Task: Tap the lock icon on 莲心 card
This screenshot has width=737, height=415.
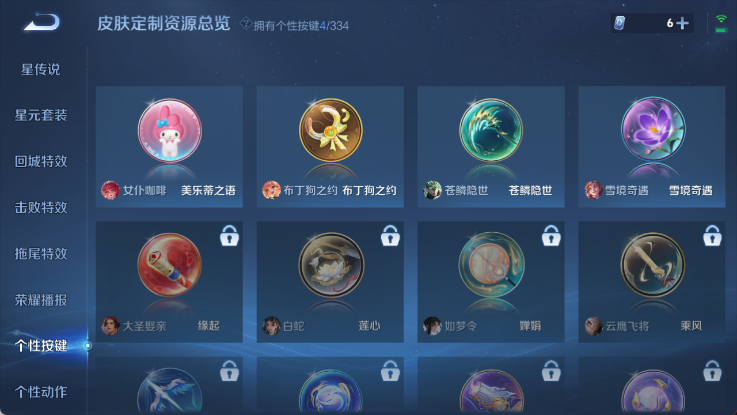Action: pos(390,235)
